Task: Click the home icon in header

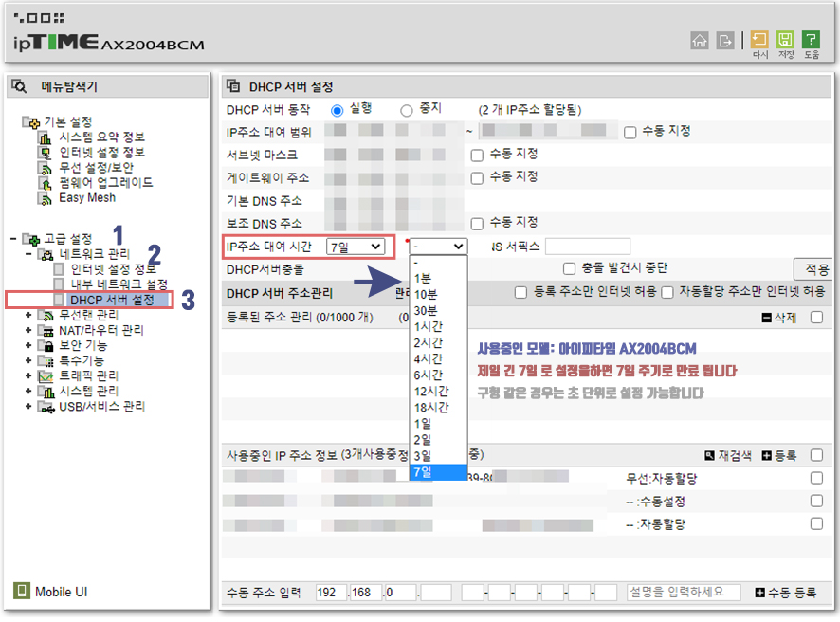Action: pyautogui.click(x=699, y=41)
